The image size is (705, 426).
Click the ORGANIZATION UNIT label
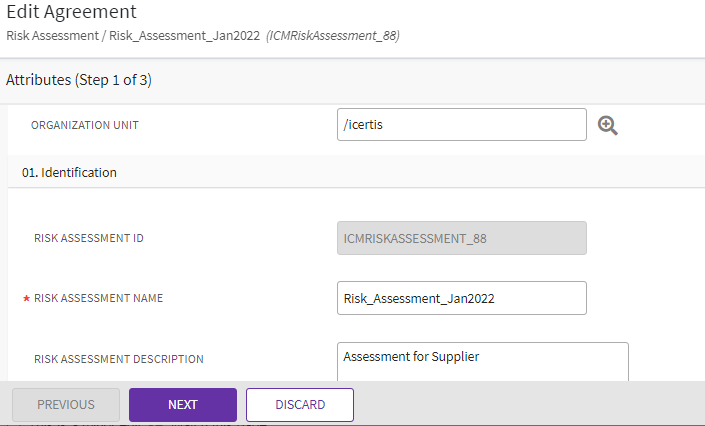85,125
